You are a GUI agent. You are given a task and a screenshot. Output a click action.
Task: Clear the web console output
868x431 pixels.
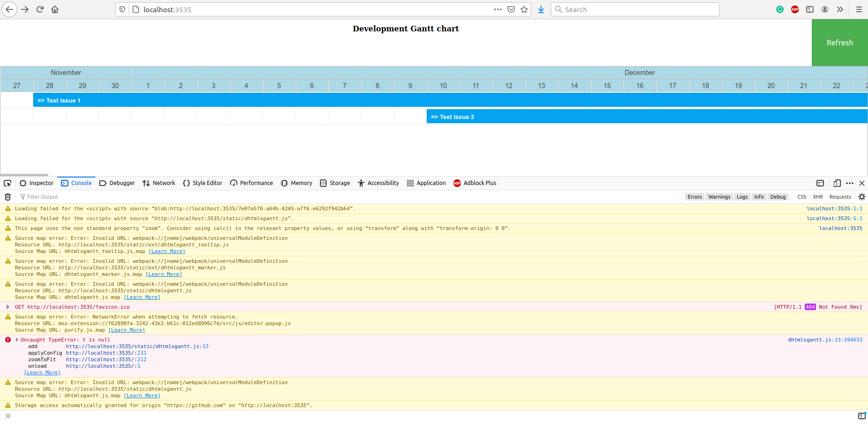click(x=8, y=197)
